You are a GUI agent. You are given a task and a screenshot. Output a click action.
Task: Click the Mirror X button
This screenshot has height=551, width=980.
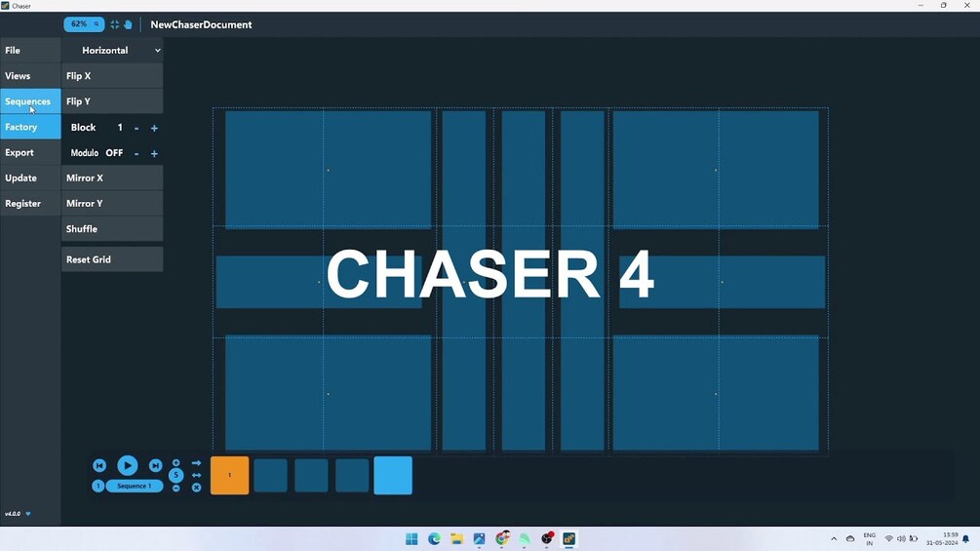click(x=112, y=178)
